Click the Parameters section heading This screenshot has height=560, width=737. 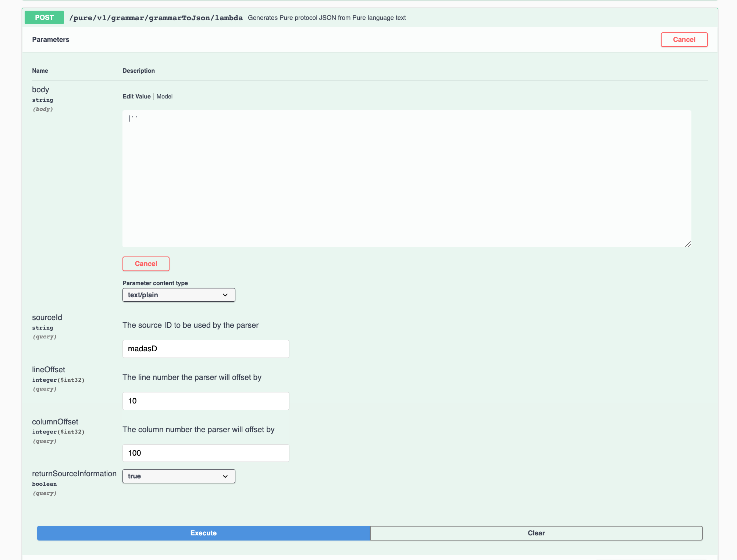tap(51, 40)
